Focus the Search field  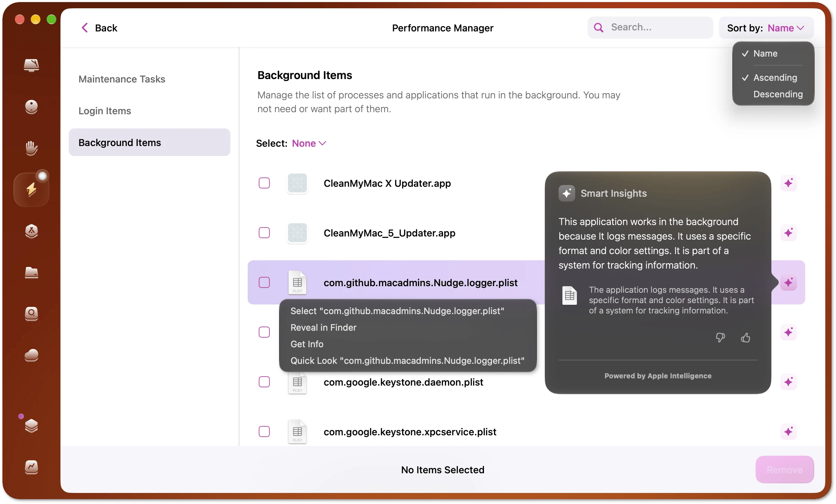[x=650, y=27]
